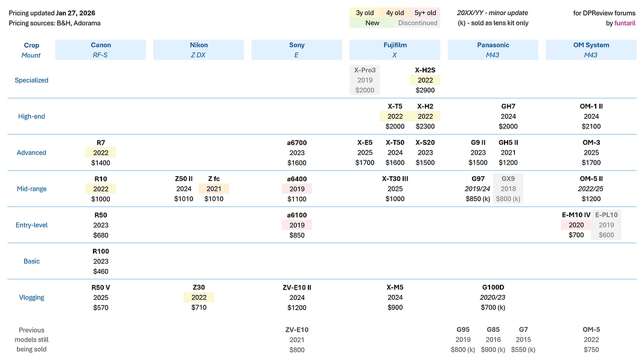Select the Entry-level row label
The height and width of the screenshot is (362, 644).
(x=31, y=224)
